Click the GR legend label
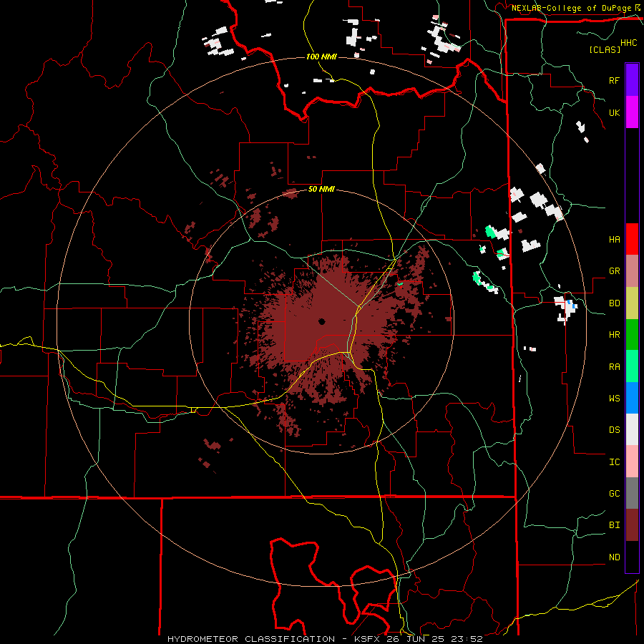Viewport: 644px width, 644px height. click(x=614, y=271)
